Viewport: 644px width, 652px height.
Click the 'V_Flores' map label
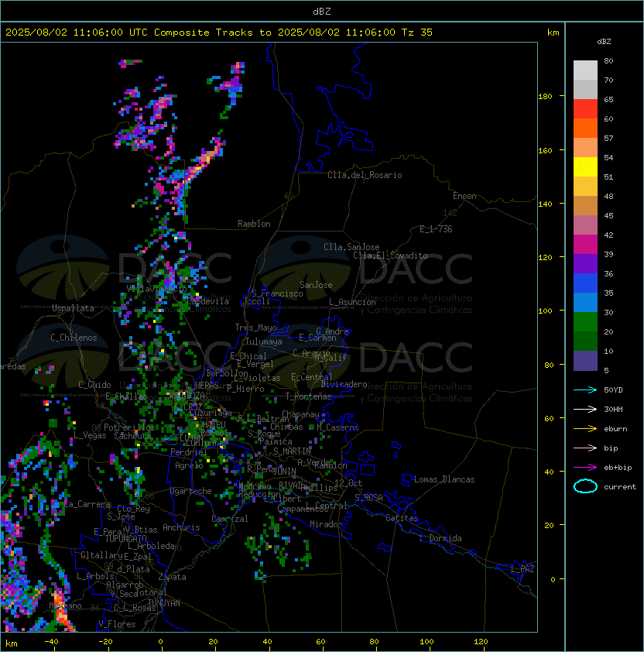click(x=117, y=624)
